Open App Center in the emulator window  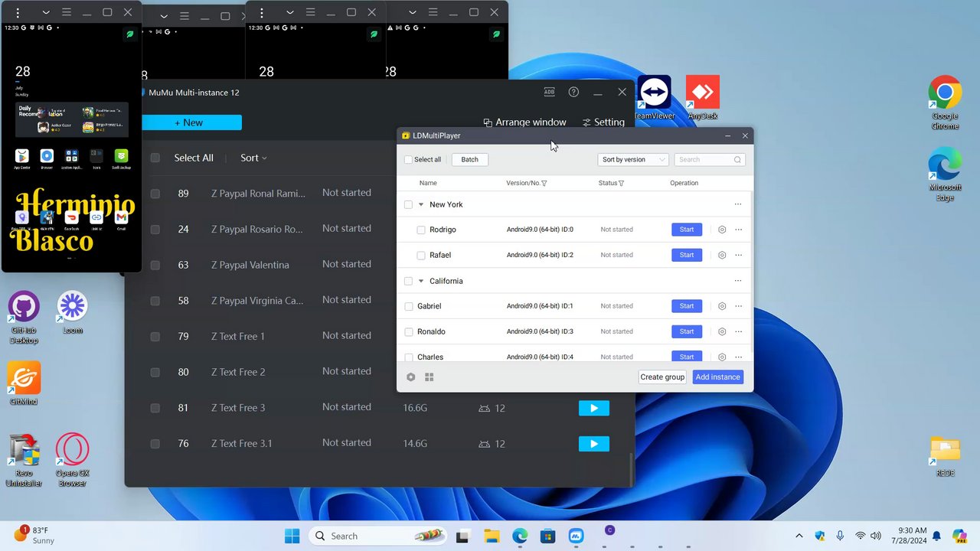point(22,159)
